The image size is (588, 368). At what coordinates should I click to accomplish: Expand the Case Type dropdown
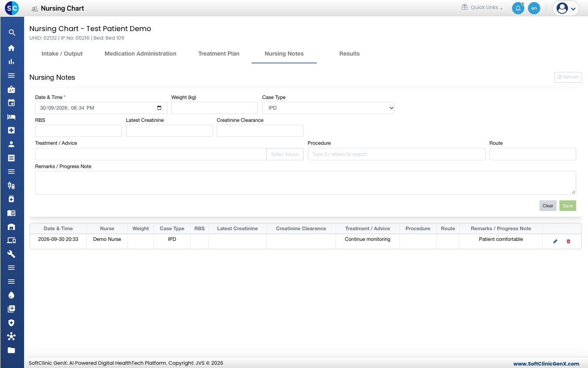coord(328,108)
